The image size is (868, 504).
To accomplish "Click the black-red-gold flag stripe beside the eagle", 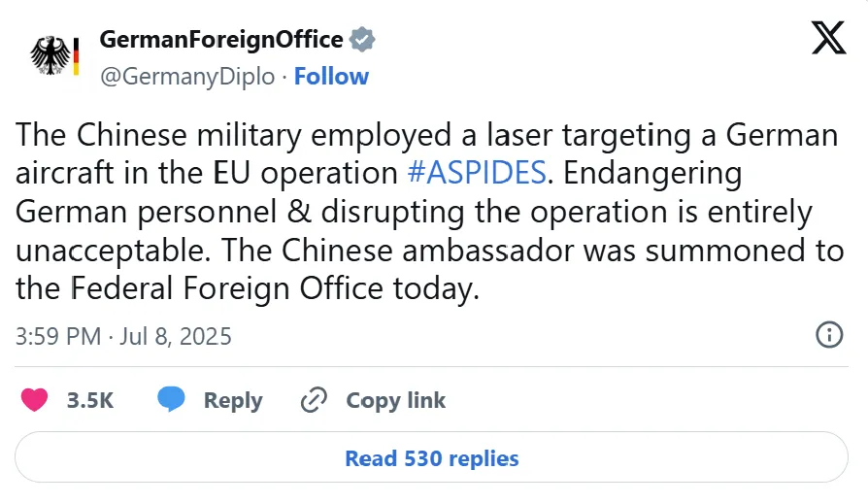I will point(76,56).
